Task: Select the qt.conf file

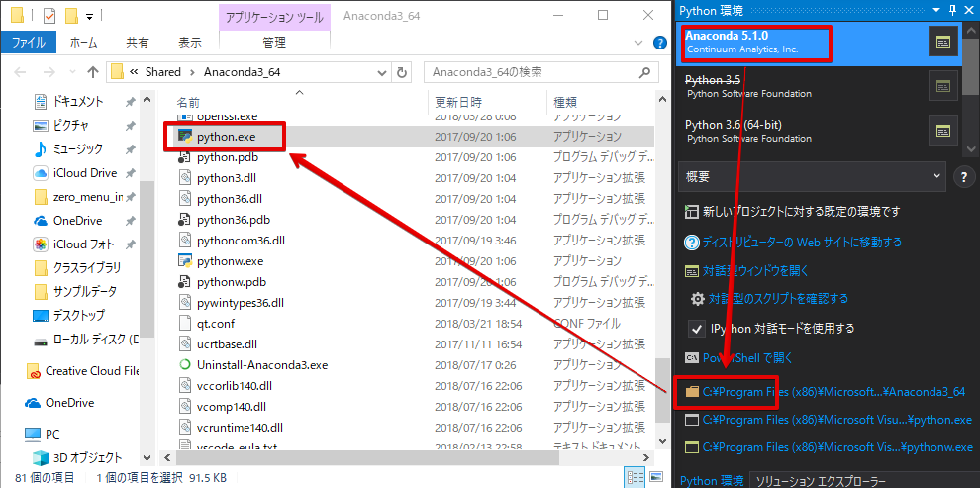Action: point(215,324)
